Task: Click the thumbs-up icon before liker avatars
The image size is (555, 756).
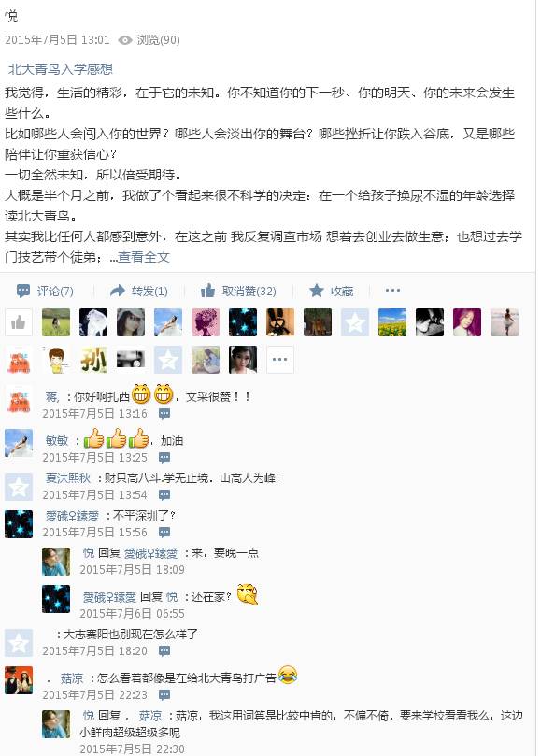Action: pos(19,322)
